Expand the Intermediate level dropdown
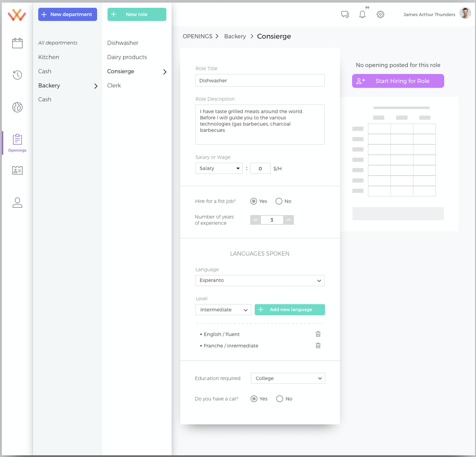The width and height of the screenshot is (476, 457). pyautogui.click(x=223, y=310)
